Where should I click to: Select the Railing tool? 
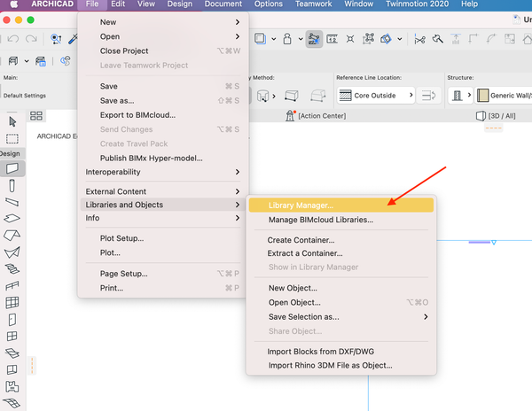point(12,285)
